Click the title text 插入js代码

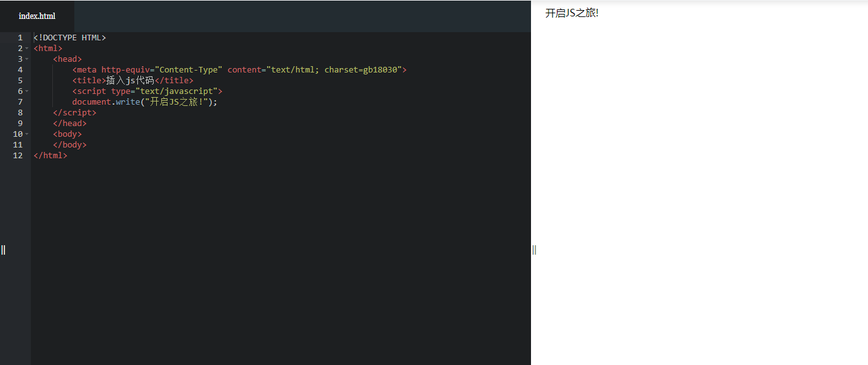[x=130, y=81]
